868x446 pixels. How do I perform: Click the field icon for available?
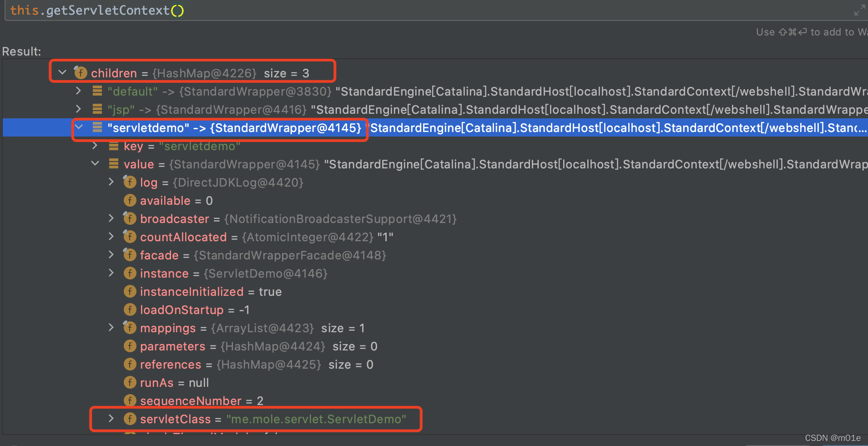click(130, 200)
